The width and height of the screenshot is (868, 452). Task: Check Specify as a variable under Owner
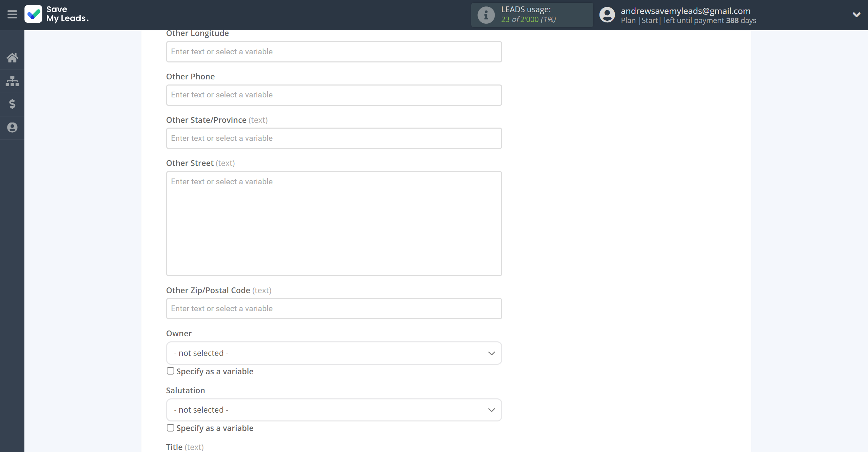pyautogui.click(x=170, y=371)
